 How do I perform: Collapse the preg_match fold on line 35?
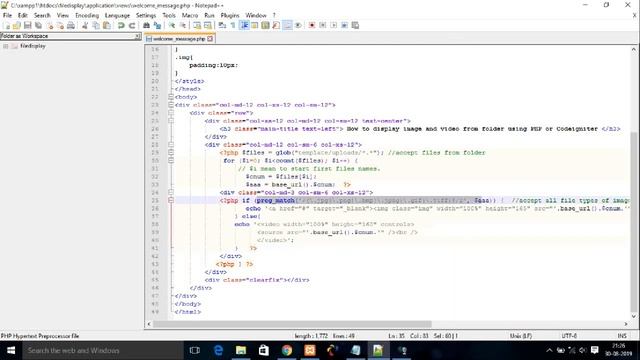171,200
